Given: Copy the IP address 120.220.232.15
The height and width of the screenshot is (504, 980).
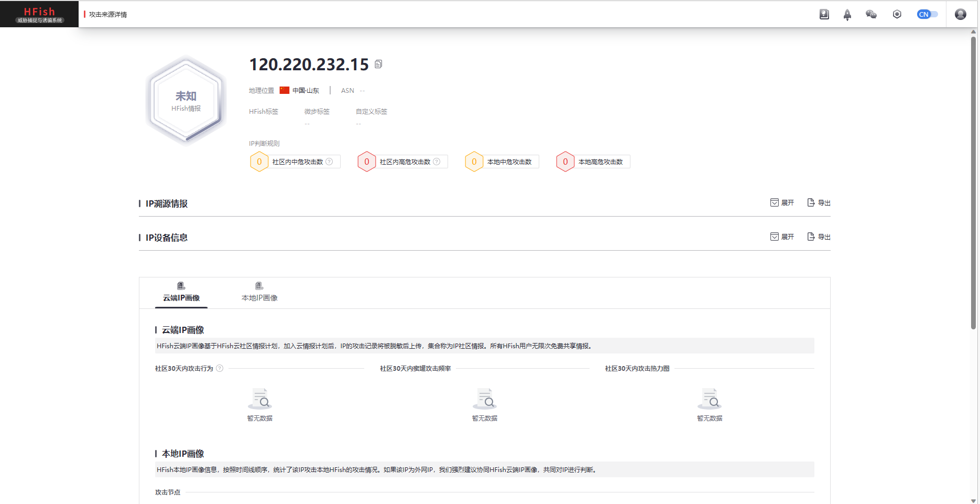Looking at the screenshot, I should click(x=378, y=64).
